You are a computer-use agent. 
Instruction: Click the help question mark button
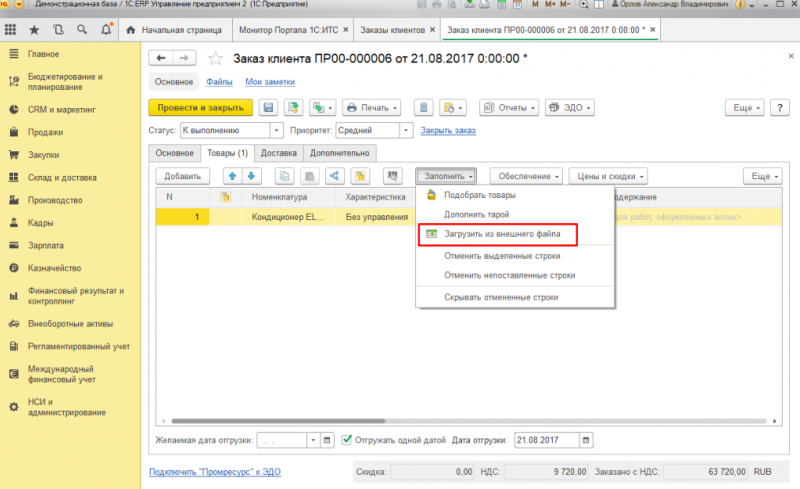[x=780, y=108]
